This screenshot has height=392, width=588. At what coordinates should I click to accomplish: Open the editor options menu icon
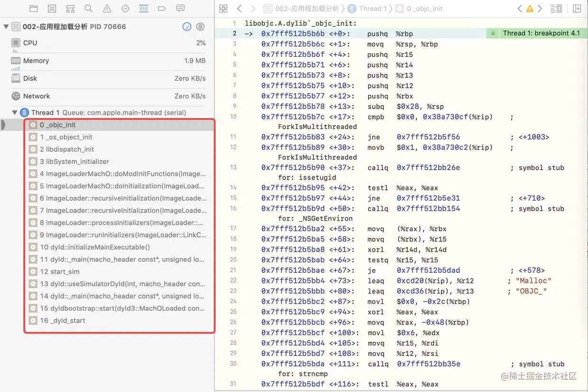point(556,9)
